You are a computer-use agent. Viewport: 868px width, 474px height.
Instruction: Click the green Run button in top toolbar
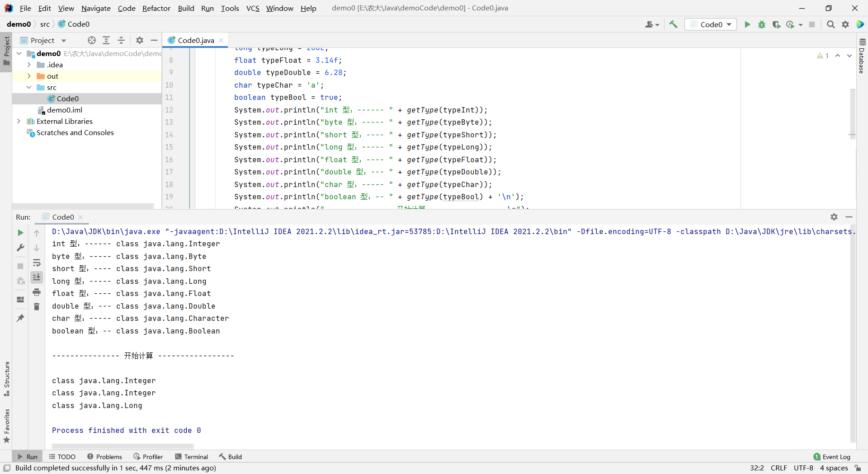coord(747,24)
